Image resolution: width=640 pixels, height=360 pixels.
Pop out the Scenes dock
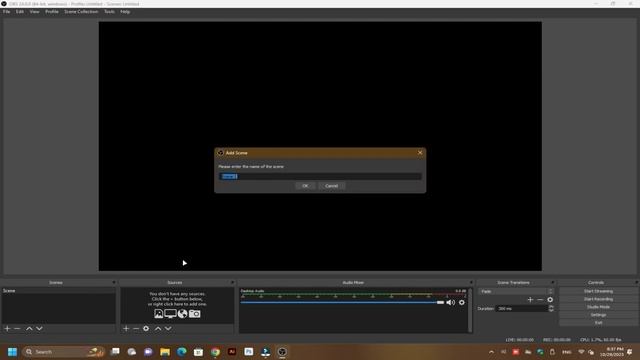pos(114,282)
